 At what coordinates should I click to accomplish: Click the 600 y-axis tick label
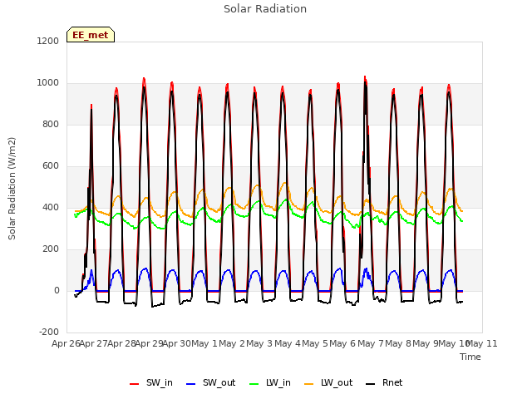[51, 166]
